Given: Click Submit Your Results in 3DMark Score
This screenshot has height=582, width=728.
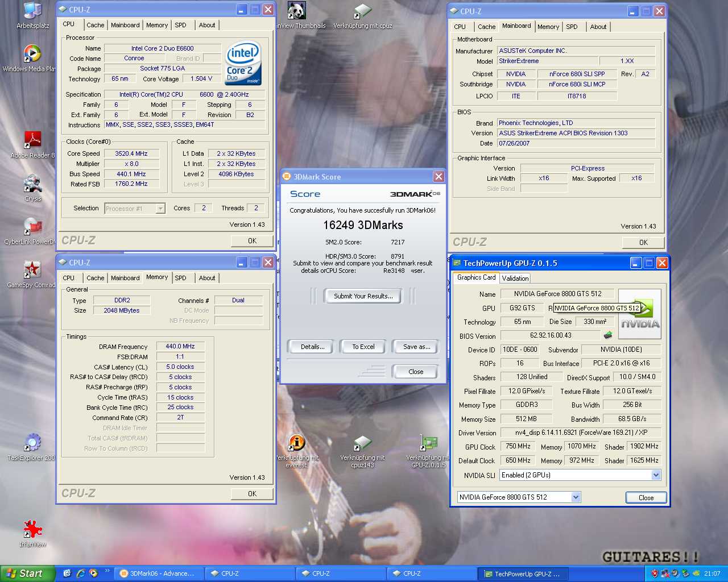Looking at the screenshot, I should tap(363, 296).
